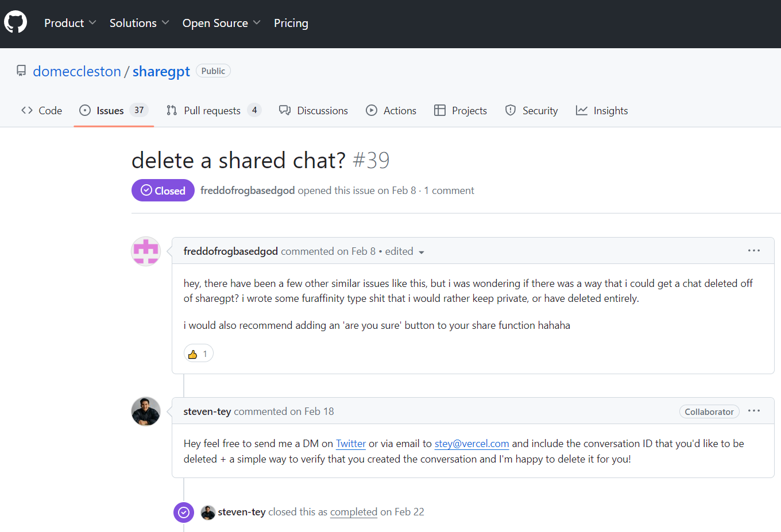Click the issue title 'delete a shared chat?'
Screen dimensions: 781x532
[239, 160]
